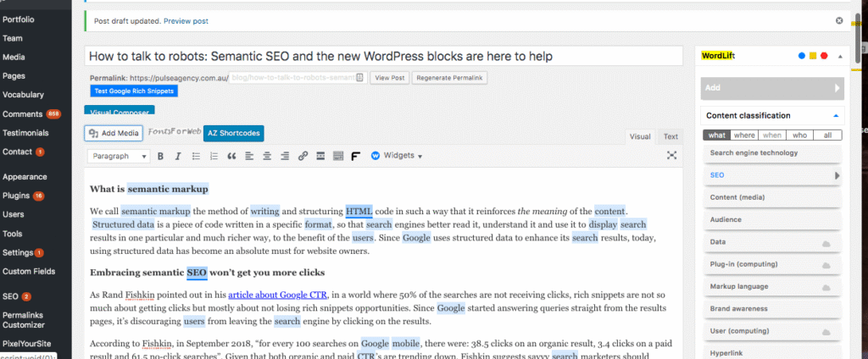
Task: Click the insert/edit link icon
Action: [303, 156]
